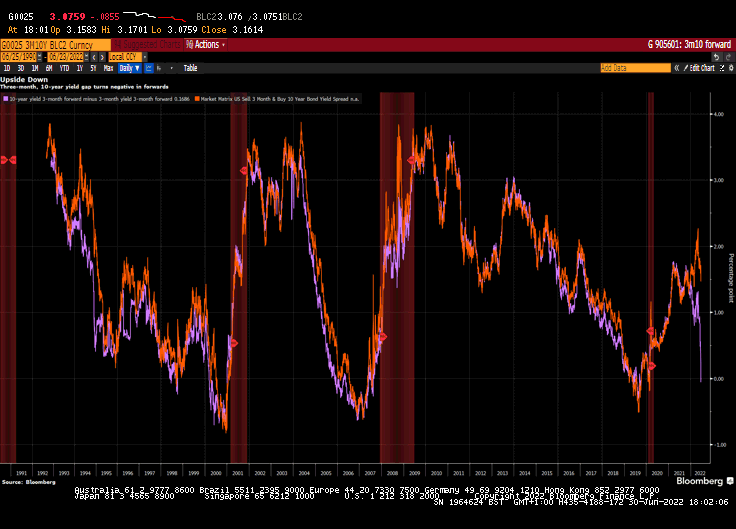Click the intraday sparkline in header
The height and width of the screenshot is (529, 736).
point(154,16)
